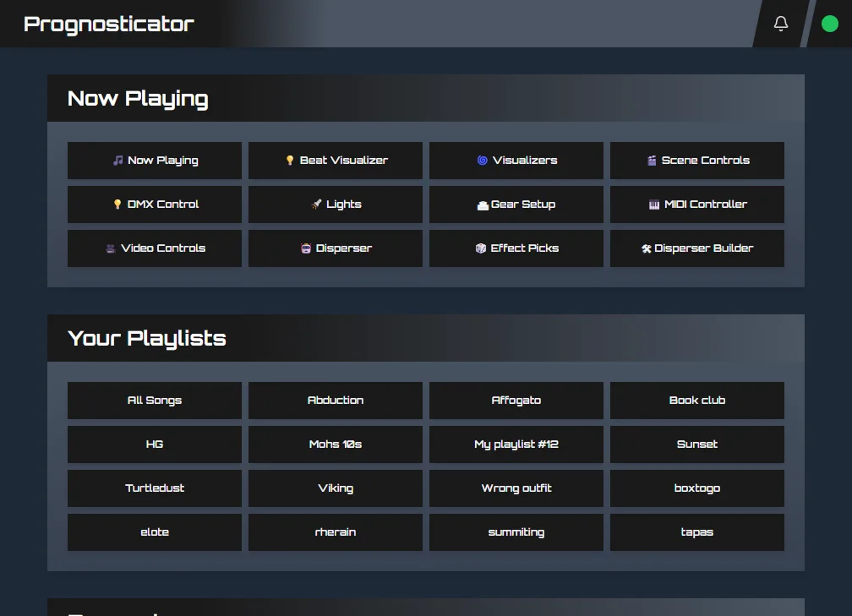Screen dimensions: 852x616
Task: Open the HG playlist
Action: pos(155,444)
